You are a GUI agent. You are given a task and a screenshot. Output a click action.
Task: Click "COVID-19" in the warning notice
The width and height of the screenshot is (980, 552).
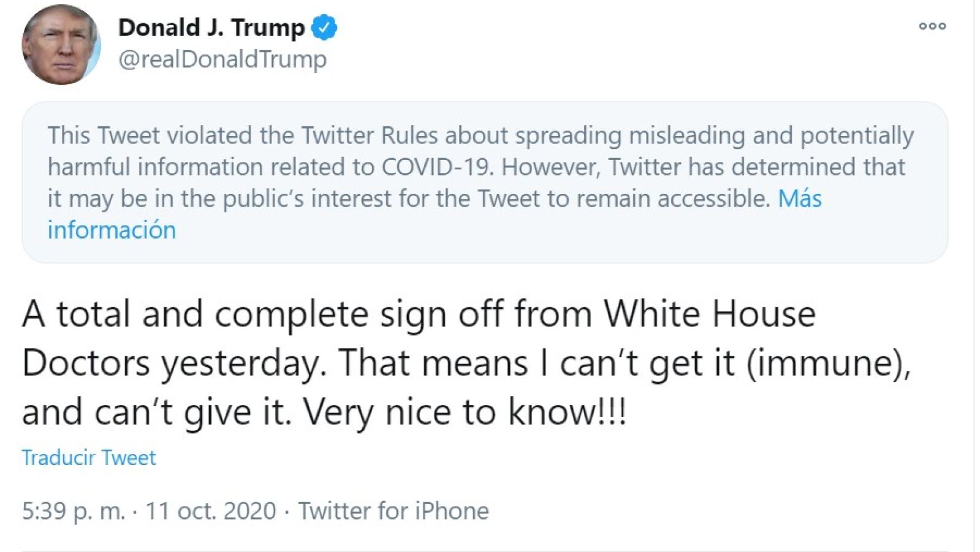(x=438, y=167)
